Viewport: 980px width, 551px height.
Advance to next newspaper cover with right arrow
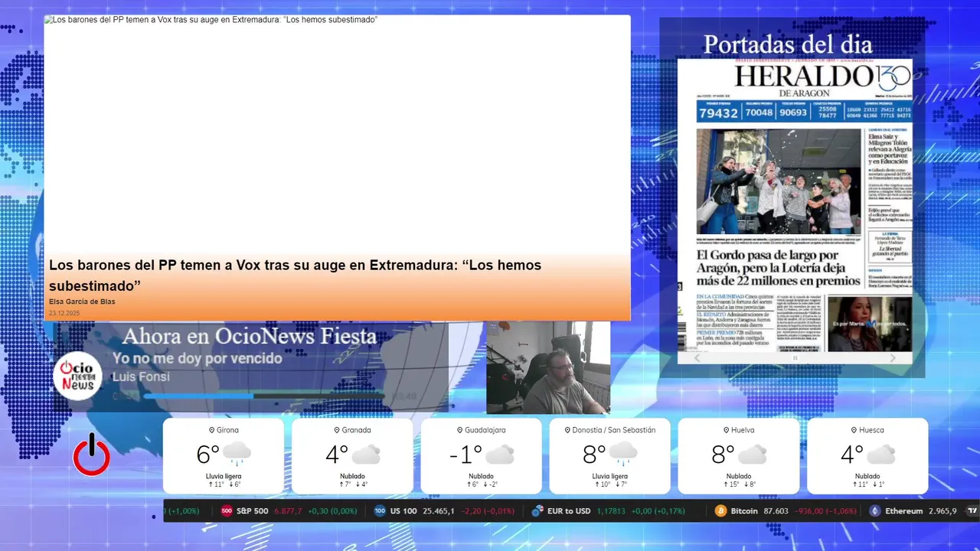pos(893,357)
